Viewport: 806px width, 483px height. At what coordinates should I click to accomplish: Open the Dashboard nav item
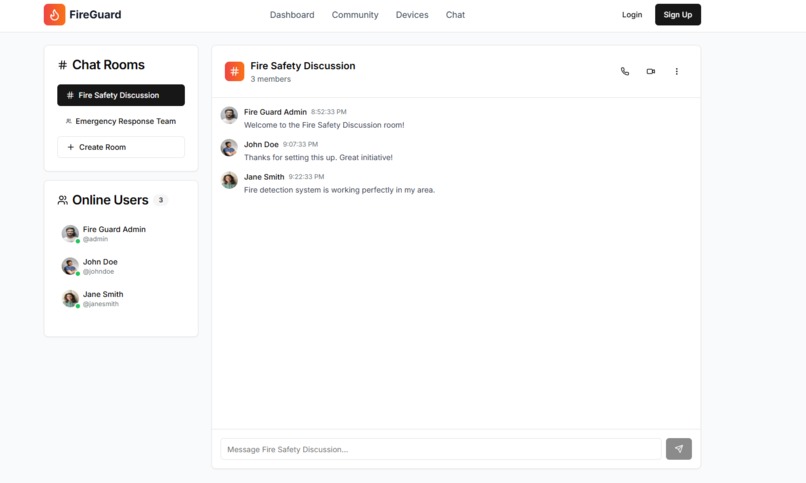(292, 15)
